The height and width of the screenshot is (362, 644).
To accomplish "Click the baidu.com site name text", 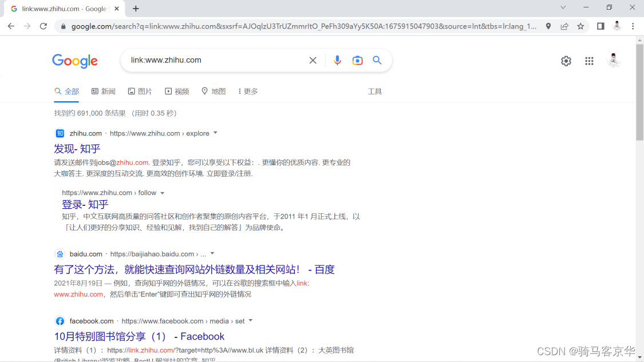I will click(86, 254).
